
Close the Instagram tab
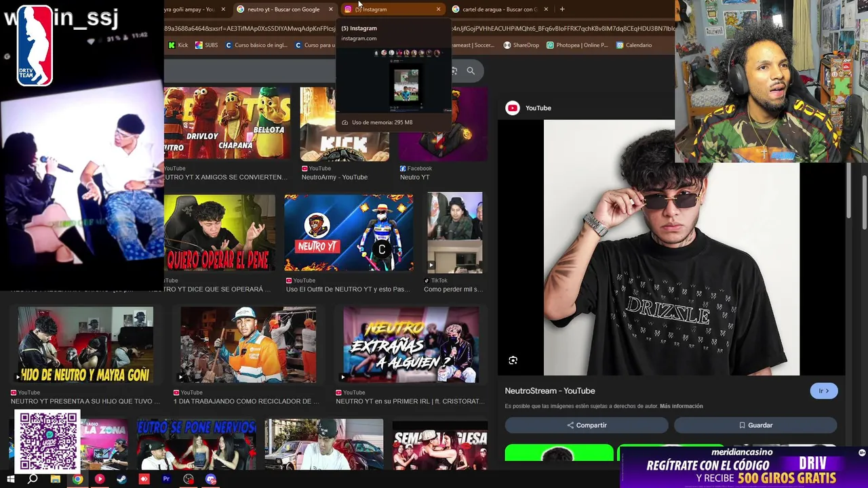coord(438,9)
